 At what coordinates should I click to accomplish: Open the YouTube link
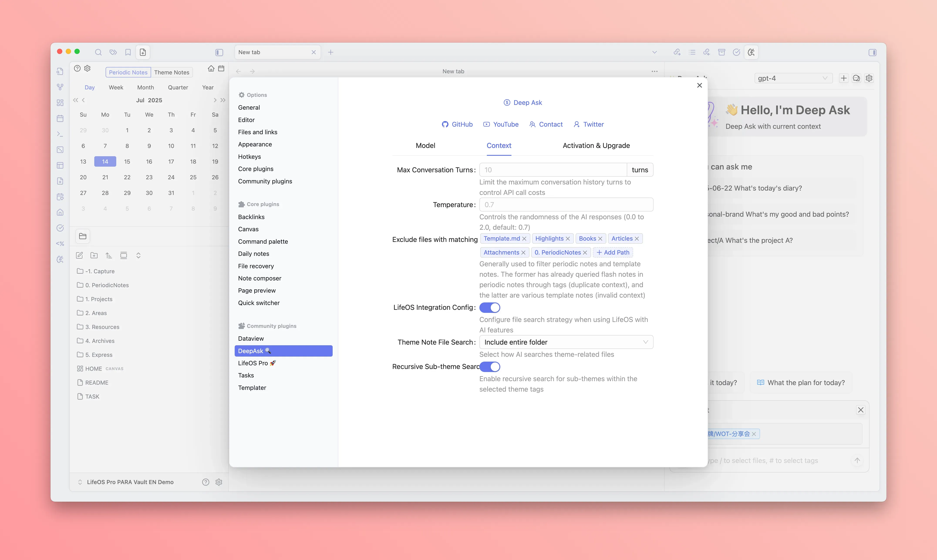(x=501, y=124)
